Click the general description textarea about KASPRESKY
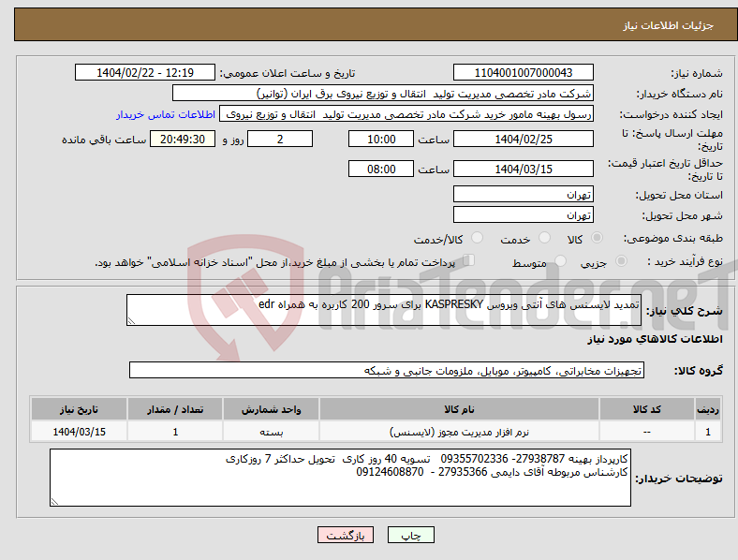 click(x=384, y=310)
